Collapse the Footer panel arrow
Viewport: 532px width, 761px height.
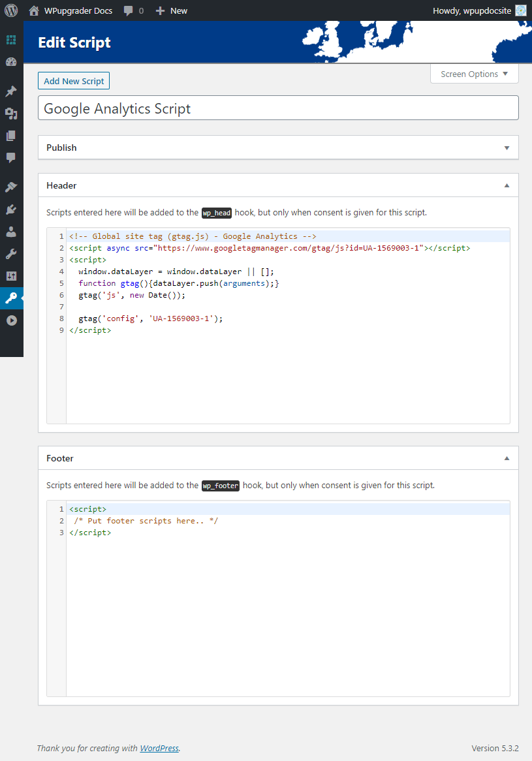pyautogui.click(x=507, y=458)
